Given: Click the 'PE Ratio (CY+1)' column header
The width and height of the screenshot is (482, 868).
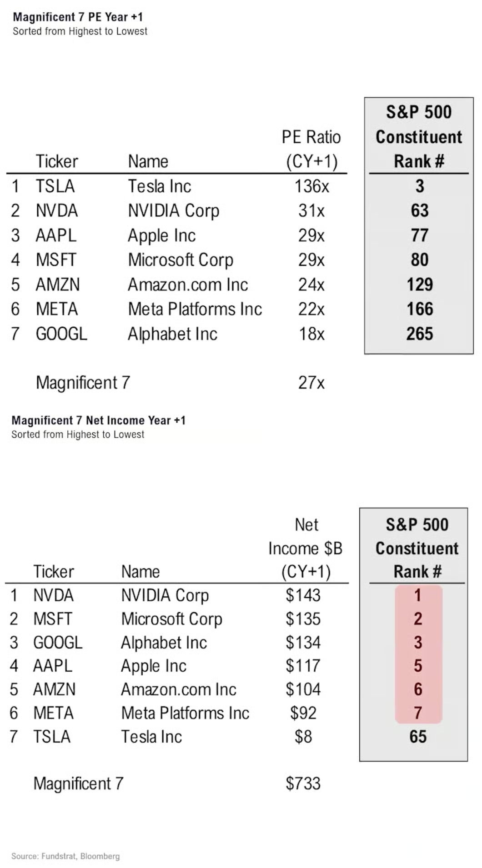Looking at the screenshot, I should [x=311, y=149].
